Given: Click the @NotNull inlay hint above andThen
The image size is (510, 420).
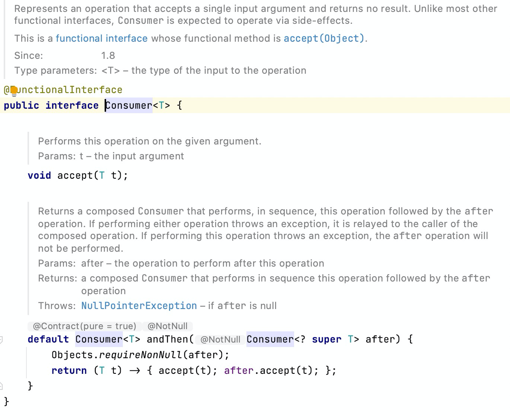Looking at the screenshot, I should (x=167, y=326).
